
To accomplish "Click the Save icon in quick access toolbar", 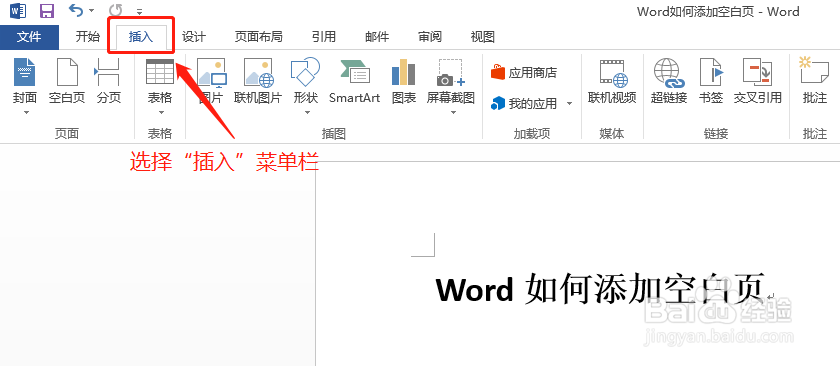I will tap(47, 10).
